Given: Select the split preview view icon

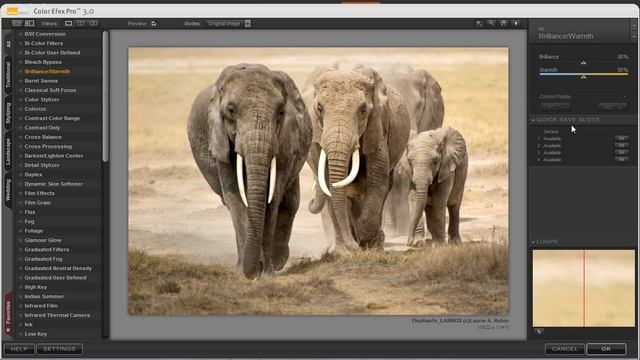Looking at the screenshot, I should (81, 23).
